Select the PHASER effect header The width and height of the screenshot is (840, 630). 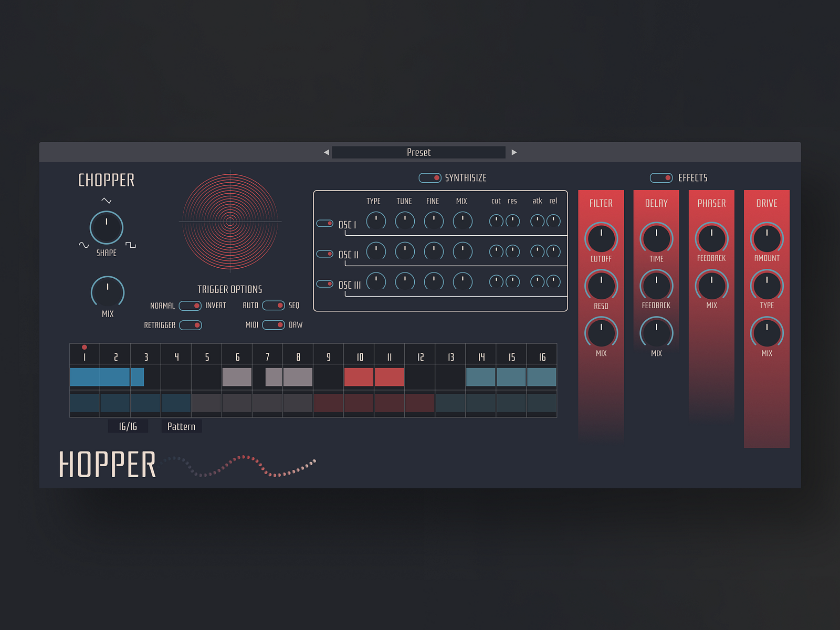pos(711,203)
